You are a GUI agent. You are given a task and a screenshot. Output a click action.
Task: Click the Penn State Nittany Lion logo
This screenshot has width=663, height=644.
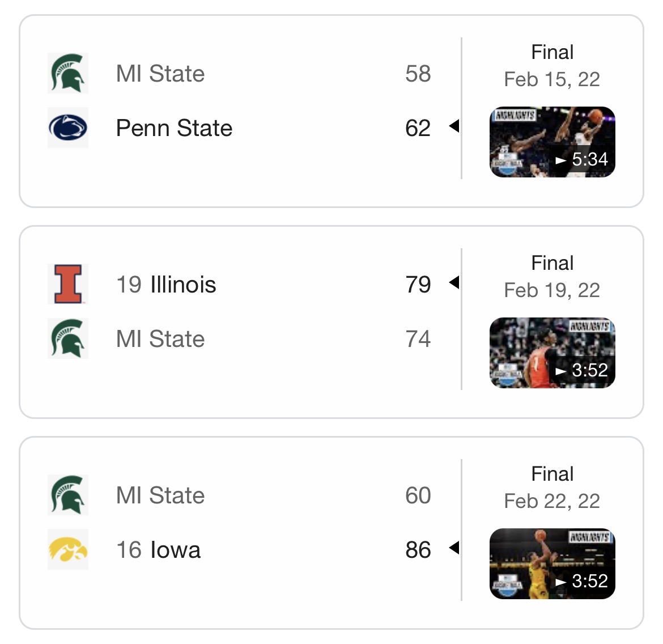click(68, 128)
